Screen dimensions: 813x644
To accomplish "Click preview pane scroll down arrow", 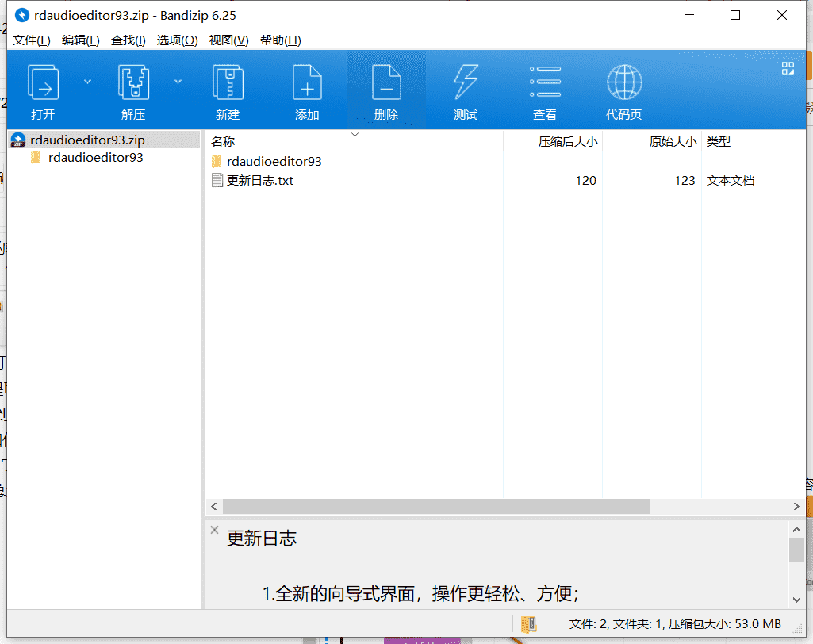I will pos(796,600).
